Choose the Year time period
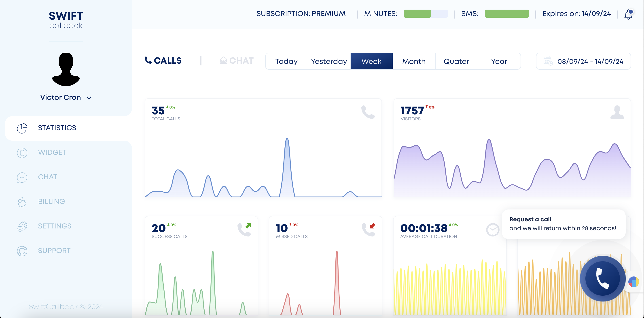644x318 pixels. [x=499, y=61]
